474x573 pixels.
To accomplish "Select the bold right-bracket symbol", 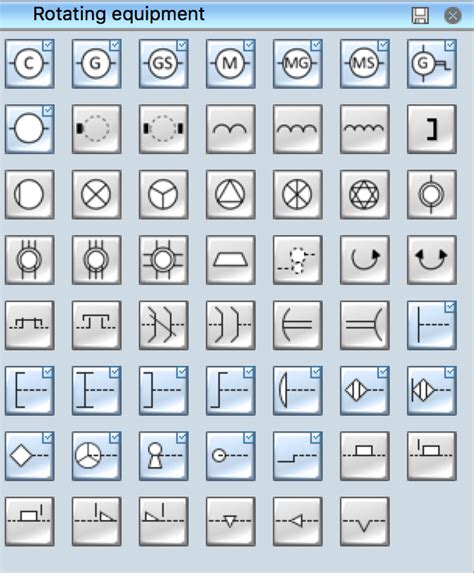I will coord(432,129).
